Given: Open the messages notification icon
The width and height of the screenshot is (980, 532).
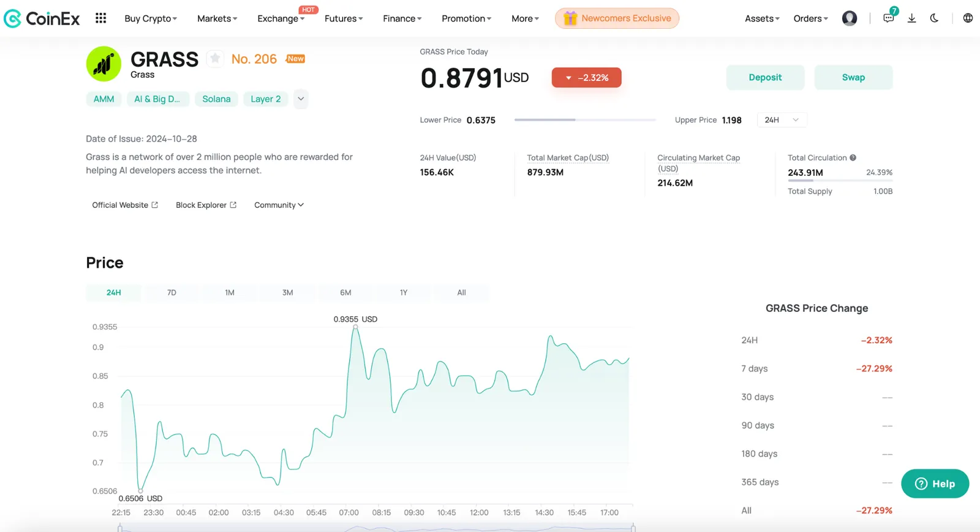Looking at the screenshot, I should click(889, 18).
